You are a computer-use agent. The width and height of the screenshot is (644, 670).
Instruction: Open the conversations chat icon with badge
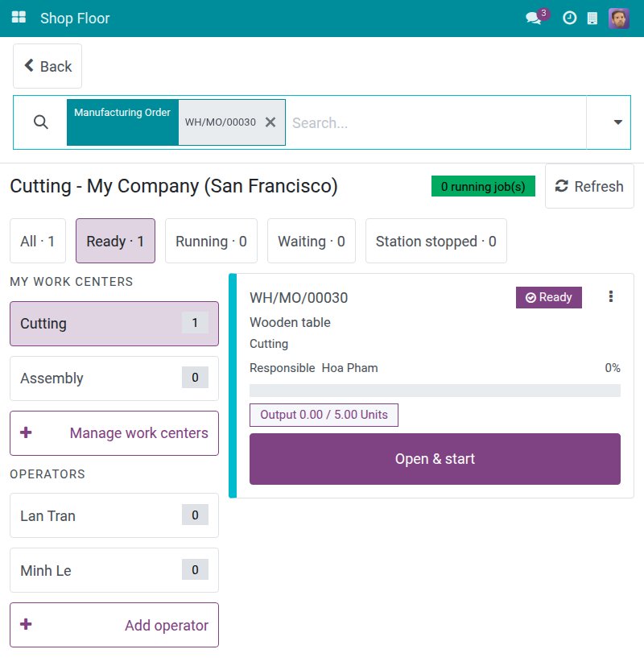(535, 18)
